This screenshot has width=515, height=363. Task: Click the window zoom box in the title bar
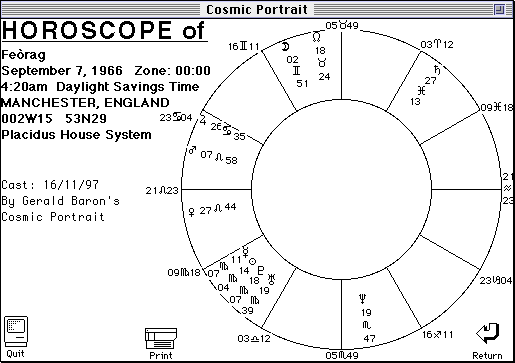(x=499, y=9)
